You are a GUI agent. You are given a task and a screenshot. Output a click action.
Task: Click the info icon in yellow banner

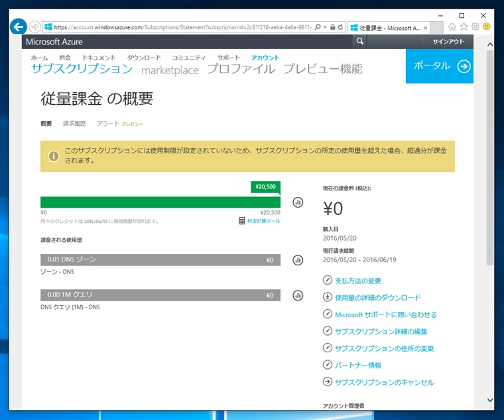[x=53, y=156]
